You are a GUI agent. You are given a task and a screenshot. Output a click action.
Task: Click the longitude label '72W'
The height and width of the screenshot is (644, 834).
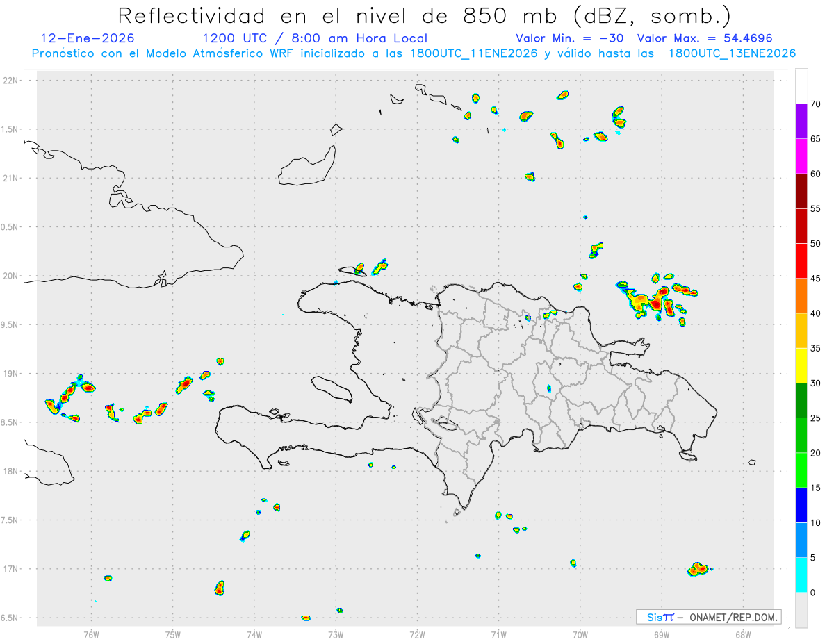[x=417, y=634]
